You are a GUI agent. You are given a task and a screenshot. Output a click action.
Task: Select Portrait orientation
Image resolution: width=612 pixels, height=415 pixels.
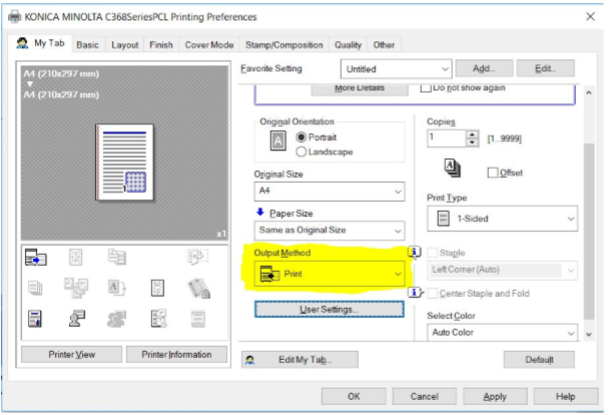pyautogui.click(x=301, y=137)
